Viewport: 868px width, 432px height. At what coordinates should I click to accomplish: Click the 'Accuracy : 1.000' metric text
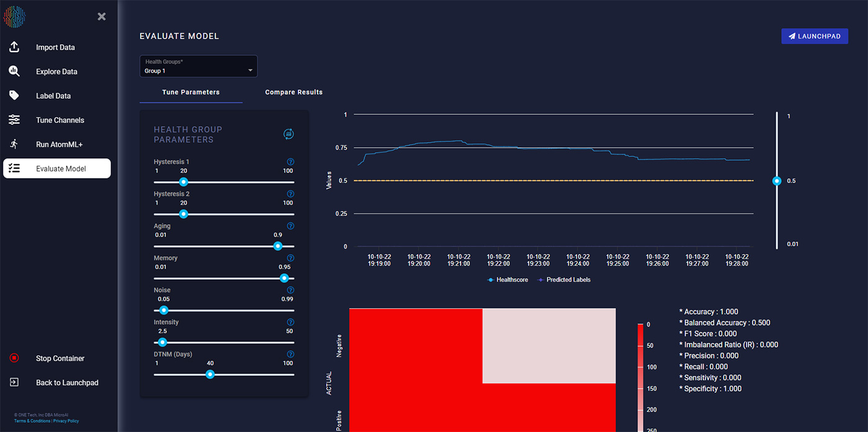[x=709, y=312]
